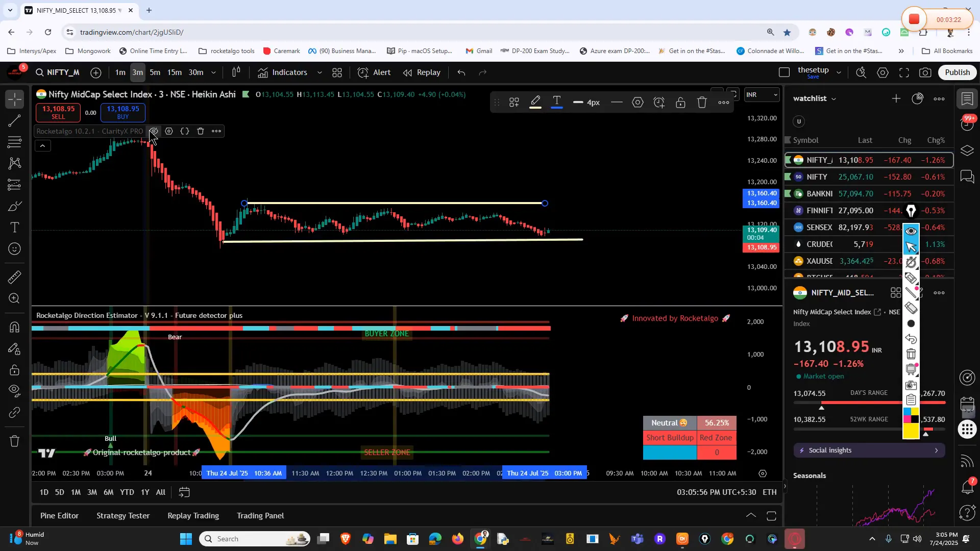Lock the selected drawing
Screen dimensions: 980x551
tap(680, 103)
